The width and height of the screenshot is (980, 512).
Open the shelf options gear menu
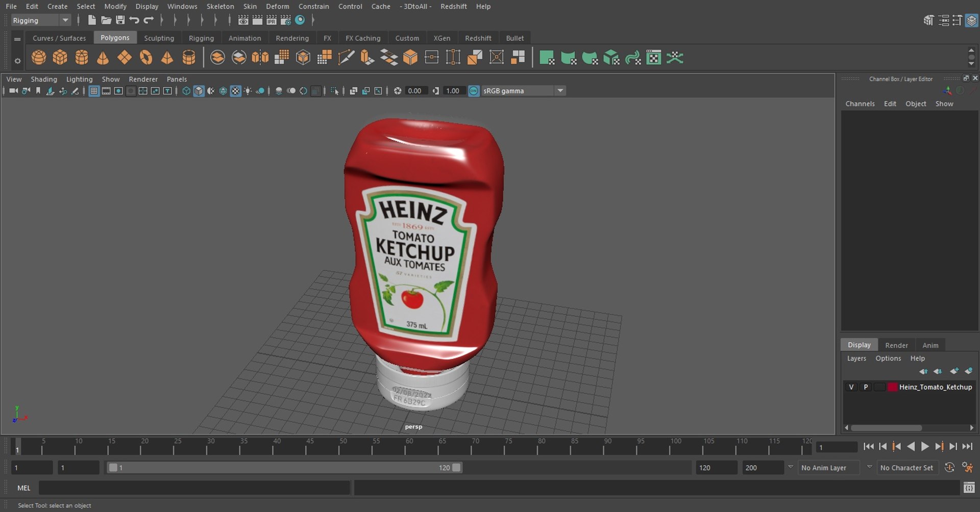17,61
